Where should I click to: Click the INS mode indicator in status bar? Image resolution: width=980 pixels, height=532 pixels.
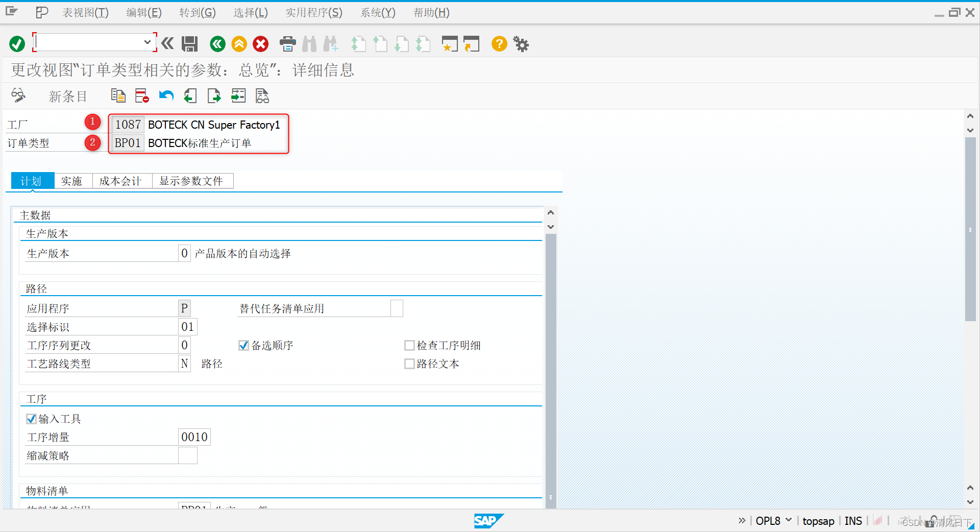coord(853,521)
